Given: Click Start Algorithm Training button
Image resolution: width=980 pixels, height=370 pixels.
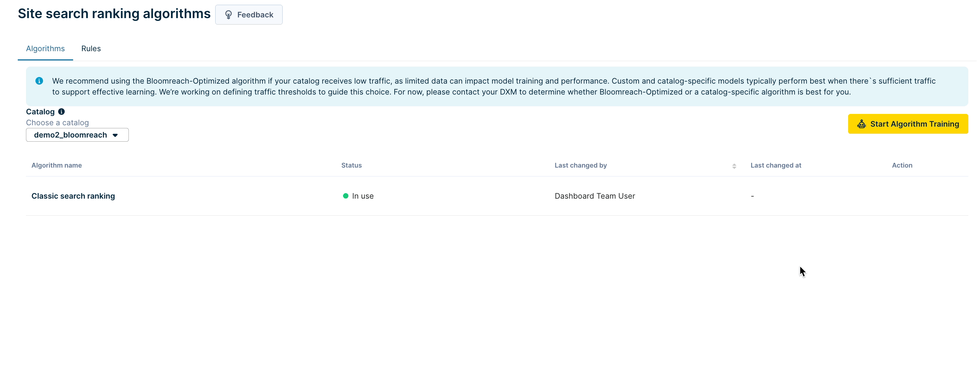Looking at the screenshot, I should (908, 124).
